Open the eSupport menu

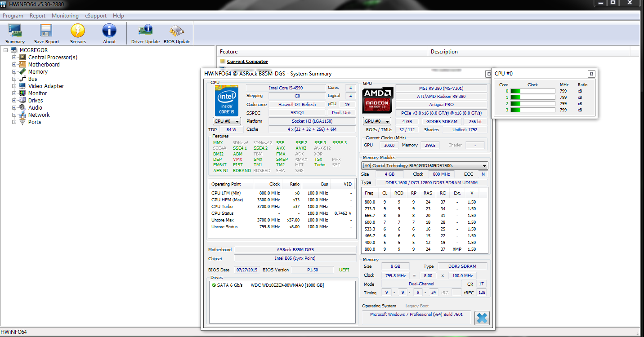[96, 16]
